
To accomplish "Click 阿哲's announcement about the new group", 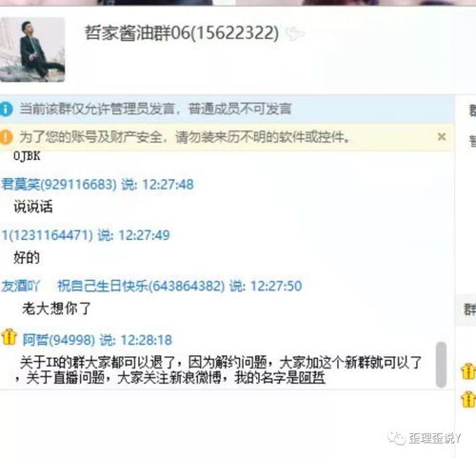I will tap(218, 370).
